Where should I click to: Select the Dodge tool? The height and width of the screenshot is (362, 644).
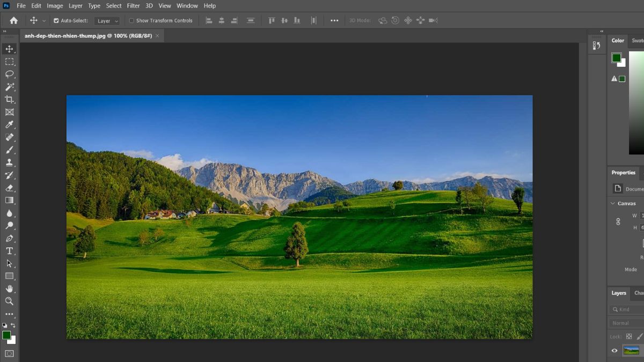[9, 225]
